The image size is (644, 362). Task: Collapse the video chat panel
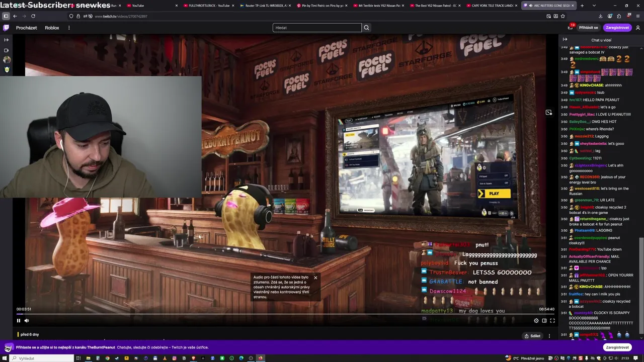click(565, 40)
